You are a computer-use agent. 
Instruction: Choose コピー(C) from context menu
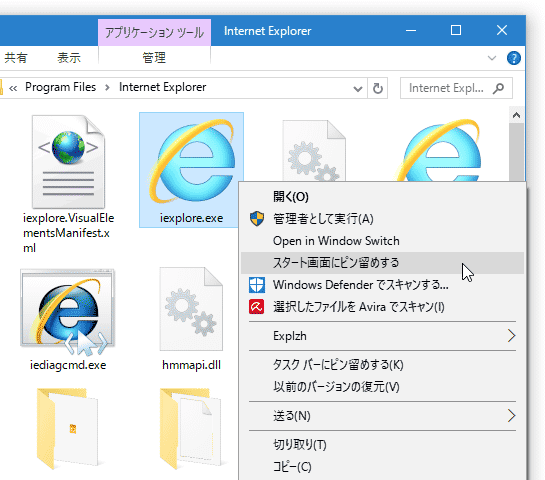point(382,466)
